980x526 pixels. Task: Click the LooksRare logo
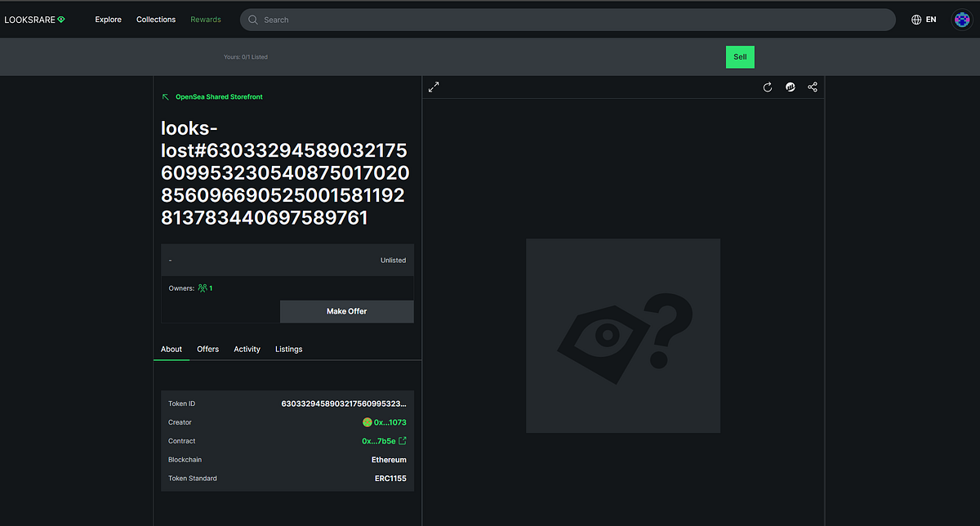[x=34, y=20]
